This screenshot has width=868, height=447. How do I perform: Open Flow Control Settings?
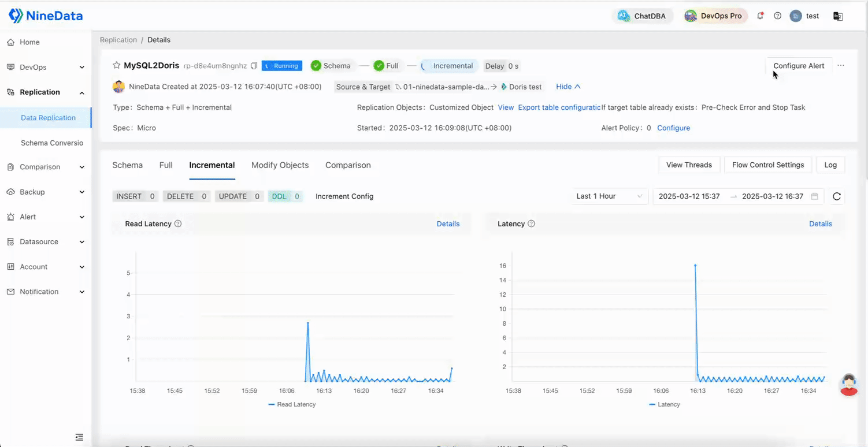[x=768, y=165]
